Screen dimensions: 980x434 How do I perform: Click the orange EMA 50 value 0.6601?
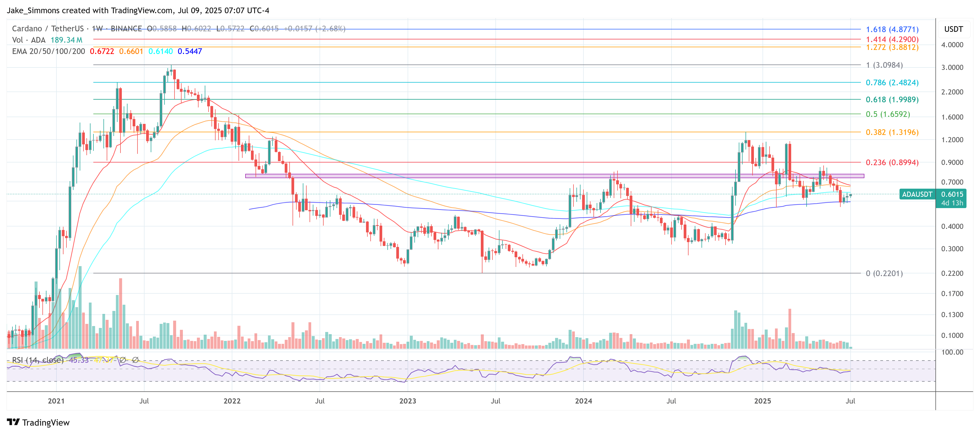coord(131,51)
